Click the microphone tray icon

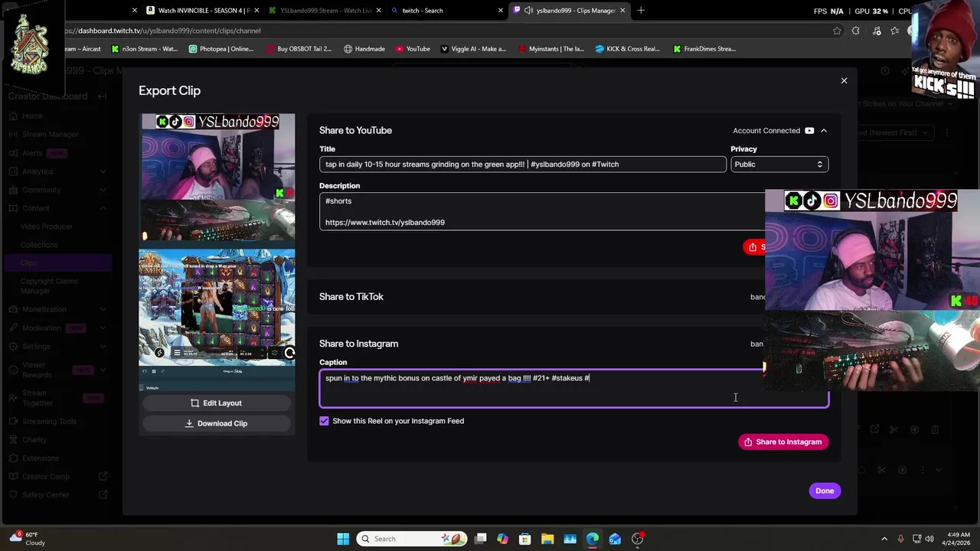pos(900,539)
